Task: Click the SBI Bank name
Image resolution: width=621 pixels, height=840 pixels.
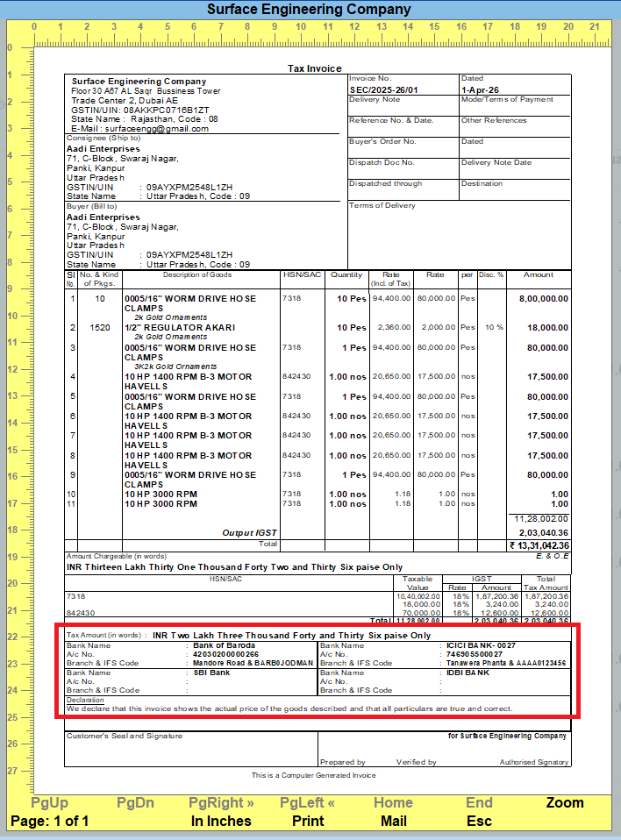Action: tap(211, 673)
